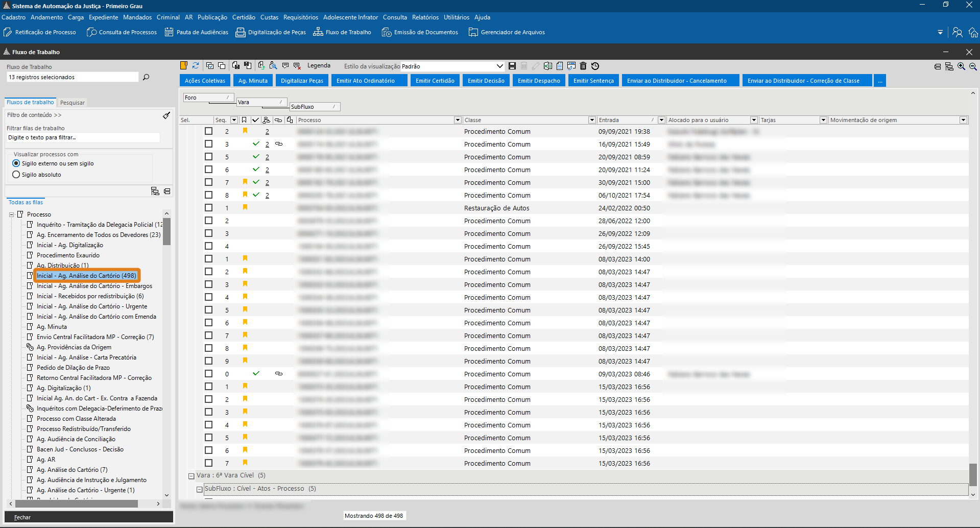The height and width of the screenshot is (528, 980).
Task: Click the Excel export icon
Action: pyautogui.click(x=548, y=66)
